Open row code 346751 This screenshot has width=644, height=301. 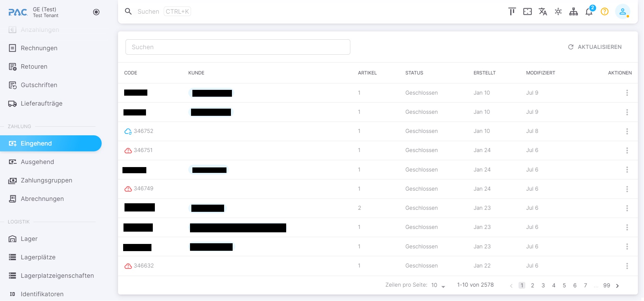[x=143, y=150]
